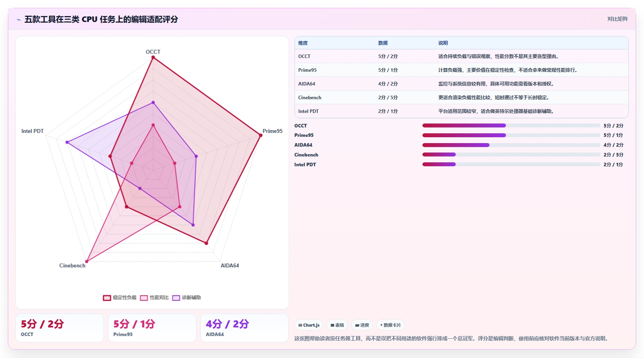The image size is (644, 358).
Task: Click the 2分 / 1分 value next to Intel PDT bar
Action: (613, 165)
